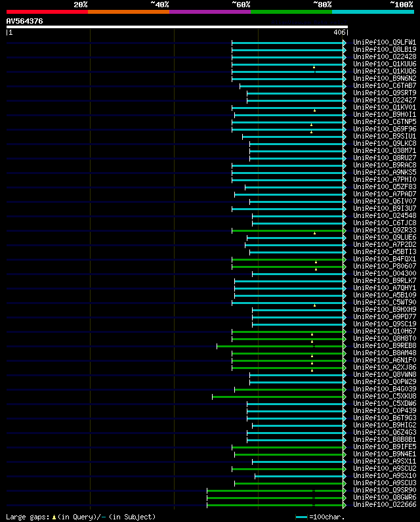
Task: Click the UniRef100_A9SCU2 label
Action: (x=385, y=468)
